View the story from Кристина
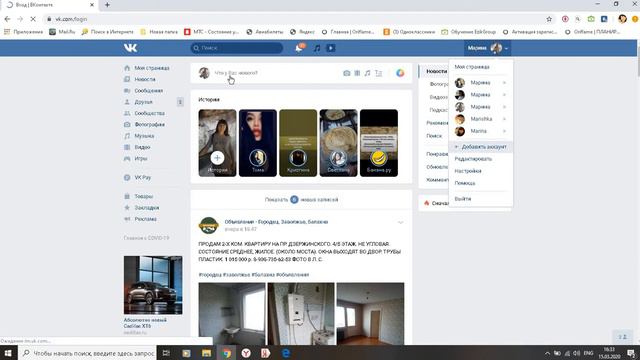This screenshot has width=640, height=360. pos(298,143)
